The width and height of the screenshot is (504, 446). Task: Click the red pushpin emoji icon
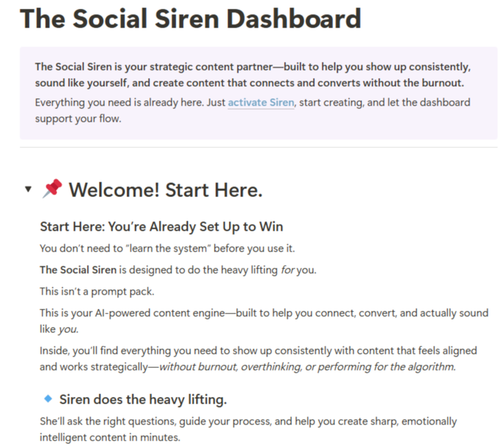tap(52, 190)
